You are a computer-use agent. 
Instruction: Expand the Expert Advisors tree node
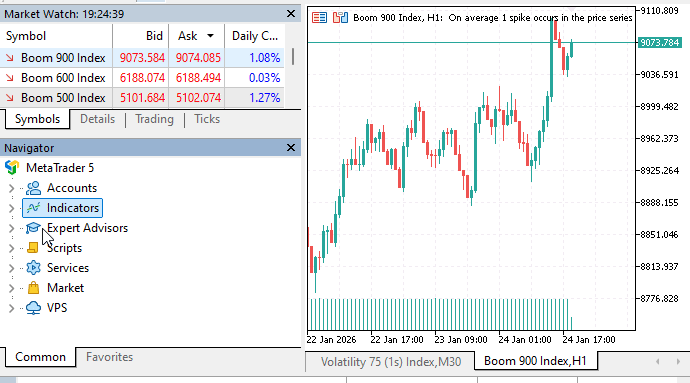(11, 228)
